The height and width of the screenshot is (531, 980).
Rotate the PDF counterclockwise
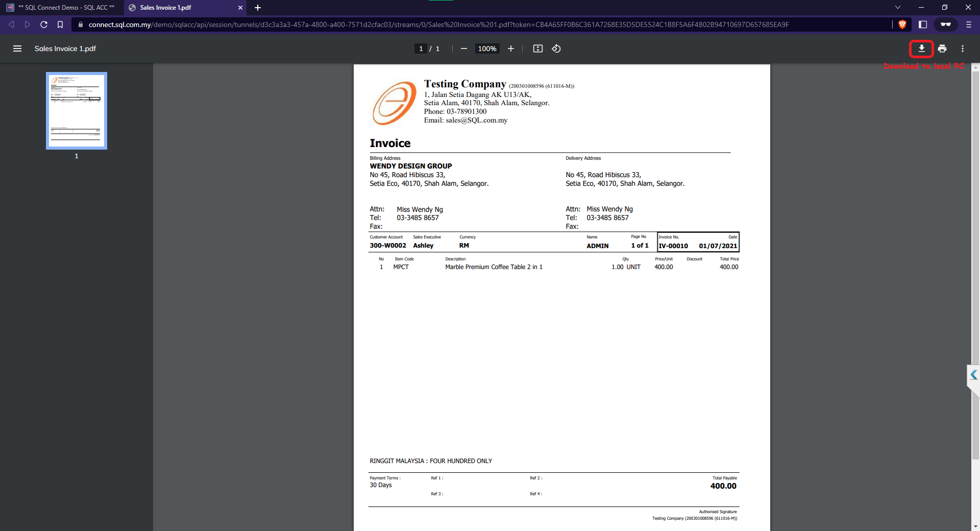pyautogui.click(x=556, y=49)
